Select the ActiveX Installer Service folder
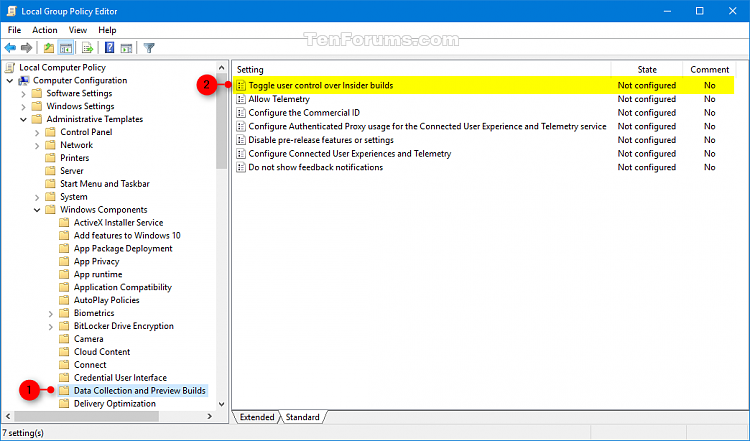750x441 pixels. coord(118,222)
